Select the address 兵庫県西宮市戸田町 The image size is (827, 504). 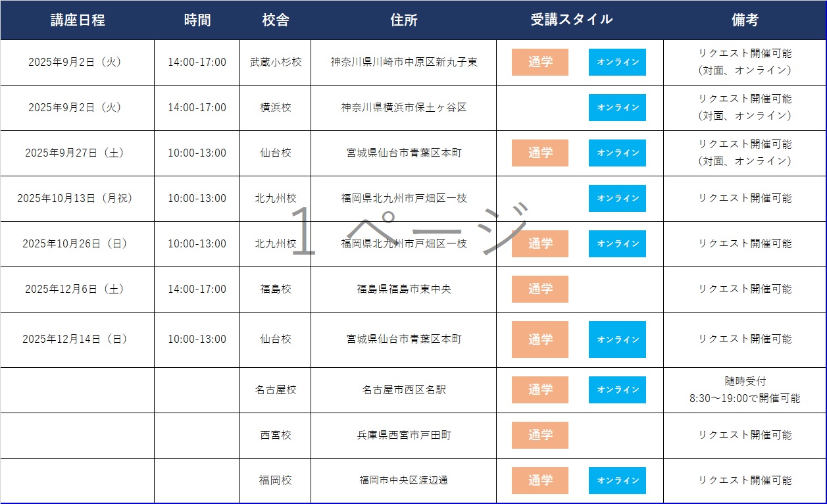click(x=404, y=436)
